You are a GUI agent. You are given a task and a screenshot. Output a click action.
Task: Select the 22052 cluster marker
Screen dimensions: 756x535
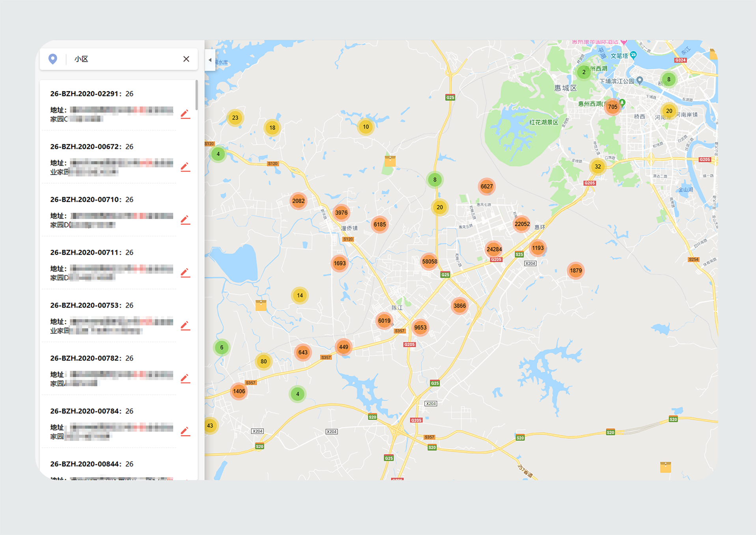tap(522, 224)
